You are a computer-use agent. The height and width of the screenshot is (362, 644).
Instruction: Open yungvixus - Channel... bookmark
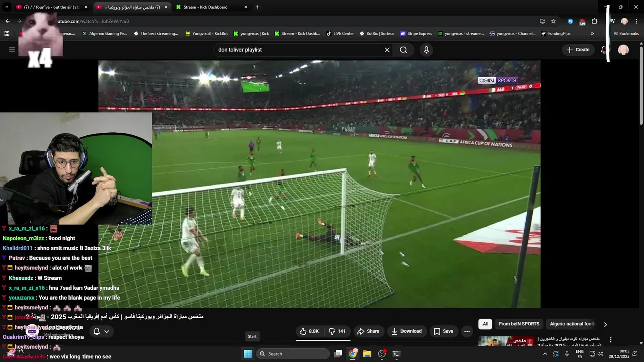512,34
